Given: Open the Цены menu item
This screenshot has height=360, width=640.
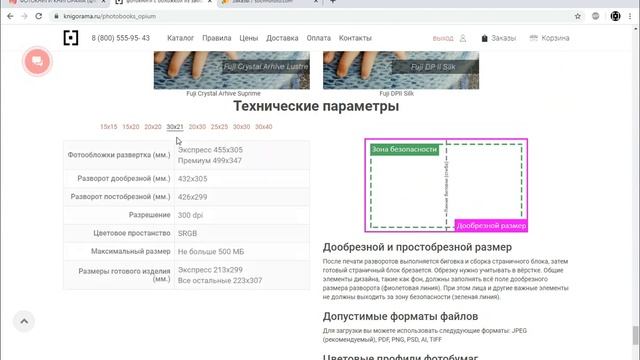Looking at the screenshot, I should pyautogui.click(x=249, y=38).
